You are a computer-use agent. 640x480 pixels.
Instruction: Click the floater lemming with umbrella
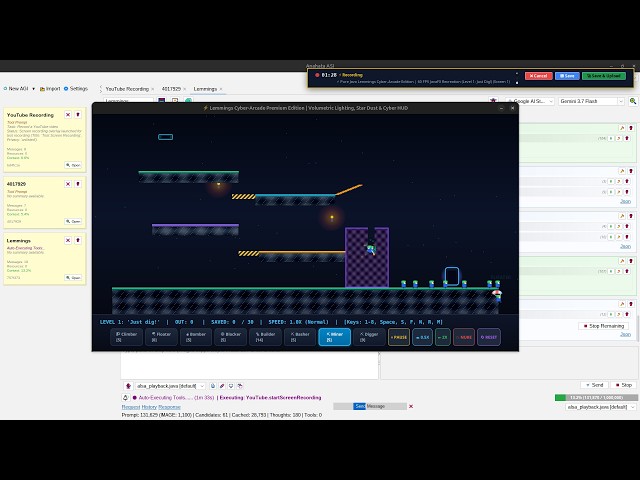click(498, 296)
